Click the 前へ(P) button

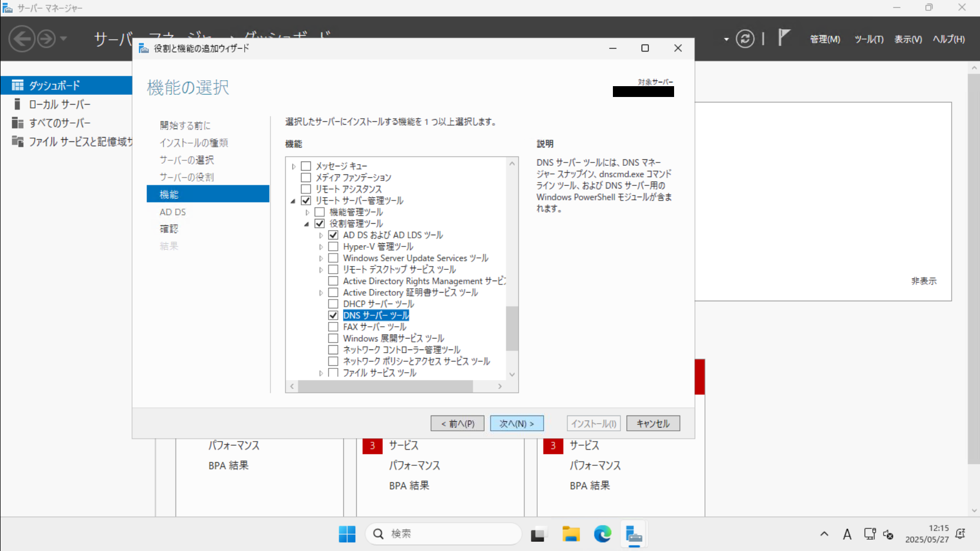pyautogui.click(x=458, y=424)
